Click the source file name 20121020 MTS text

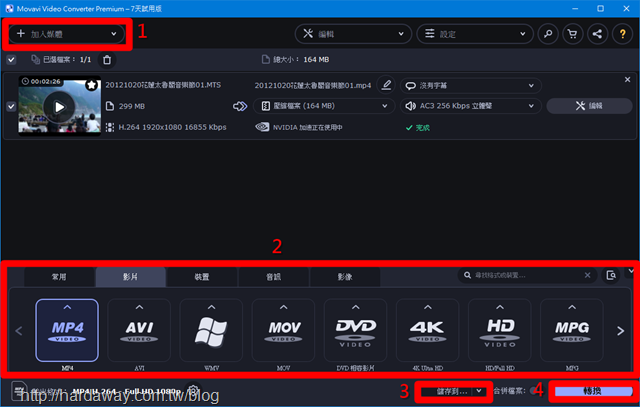click(163, 85)
